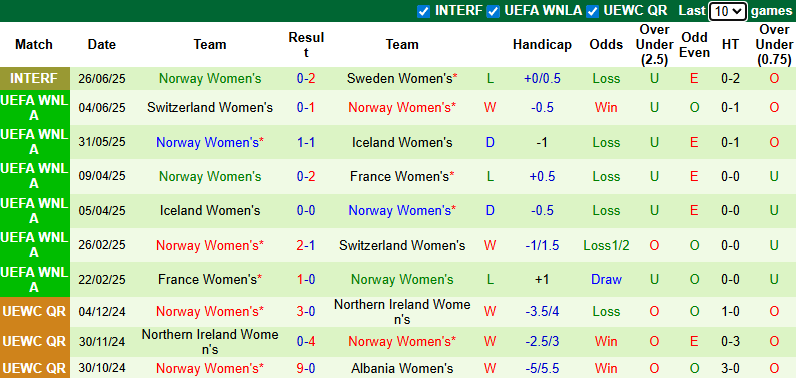Screen dimensions: 797x378
Task: Toggle the UEFA WNLA filter checkbox
Action: click(x=493, y=11)
